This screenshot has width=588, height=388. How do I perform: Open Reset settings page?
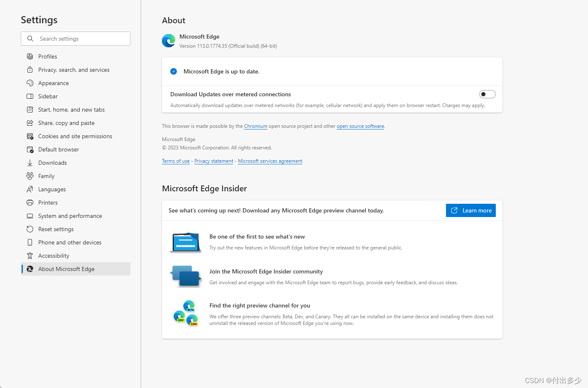click(76, 229)
